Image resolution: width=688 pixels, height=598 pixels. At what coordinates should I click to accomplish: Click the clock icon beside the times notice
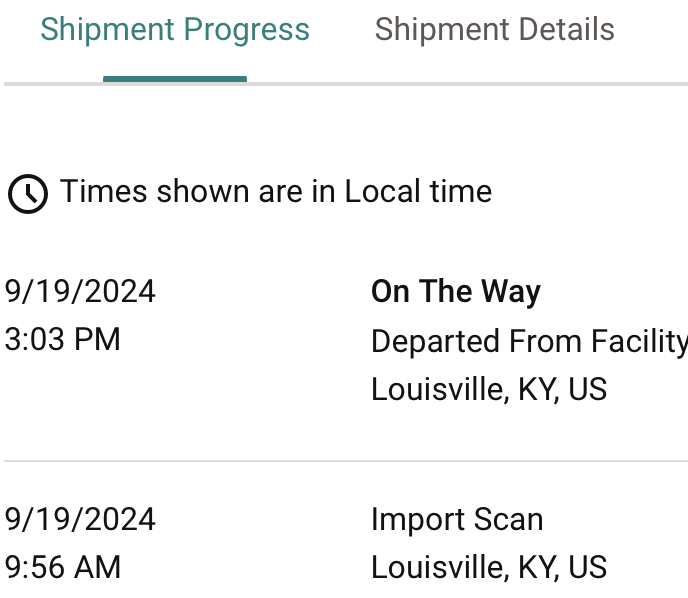[x=27, y=193]
